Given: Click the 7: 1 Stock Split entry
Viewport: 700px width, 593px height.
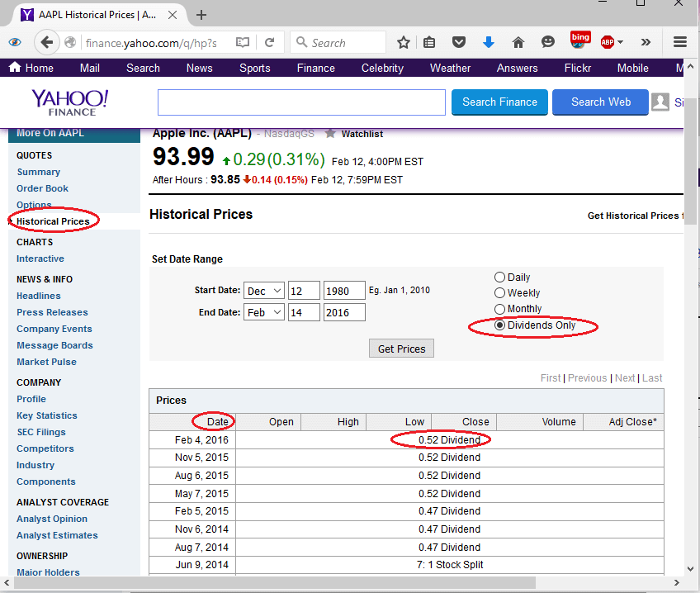Looking at the screenshot, I should click(450, 564).
